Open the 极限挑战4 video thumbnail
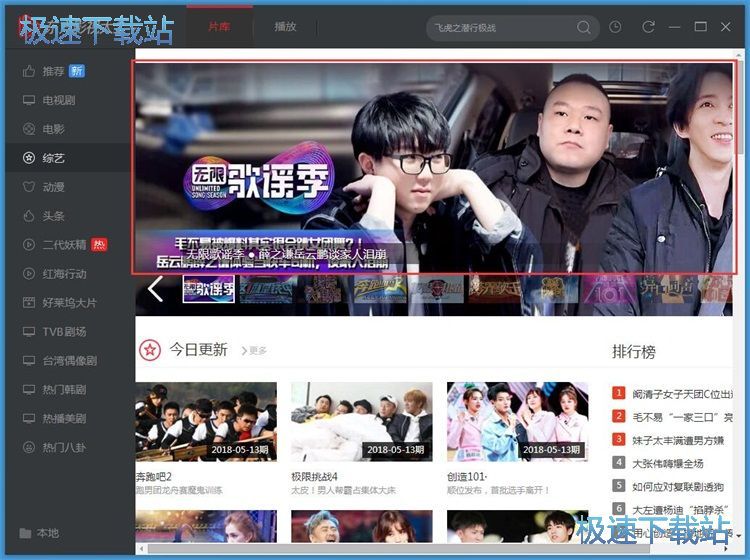The image size is (750, 560). pos(362,422)
